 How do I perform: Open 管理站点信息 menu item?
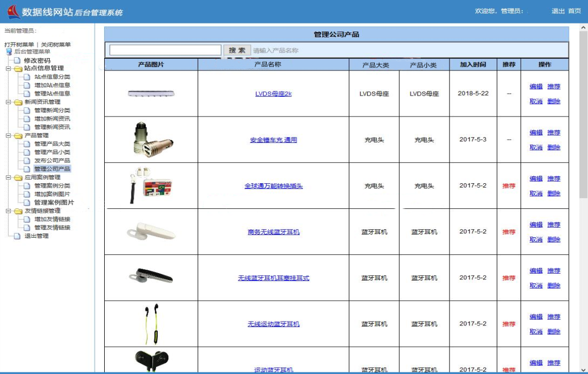pyautogui.click(x=52, y=93)
